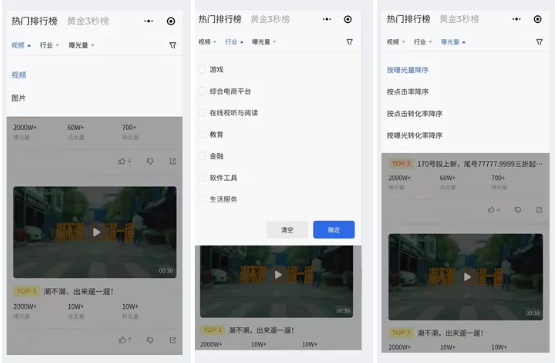
Task: Dislike the TOP 2 card in right screen
Action: (518, 210)
